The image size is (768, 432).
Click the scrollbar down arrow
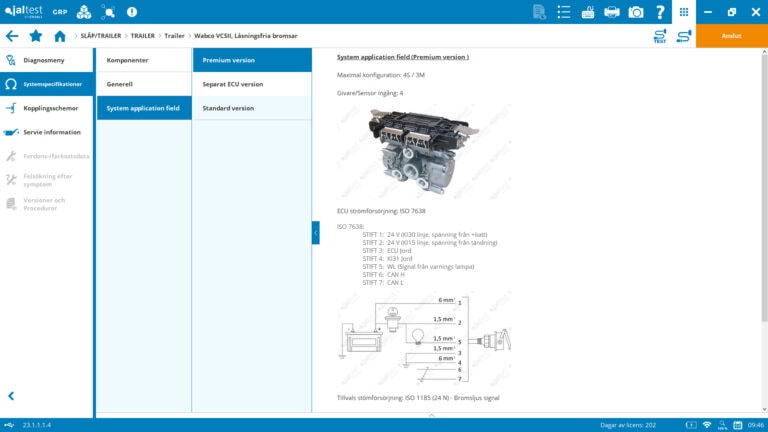tap(764, 409)
